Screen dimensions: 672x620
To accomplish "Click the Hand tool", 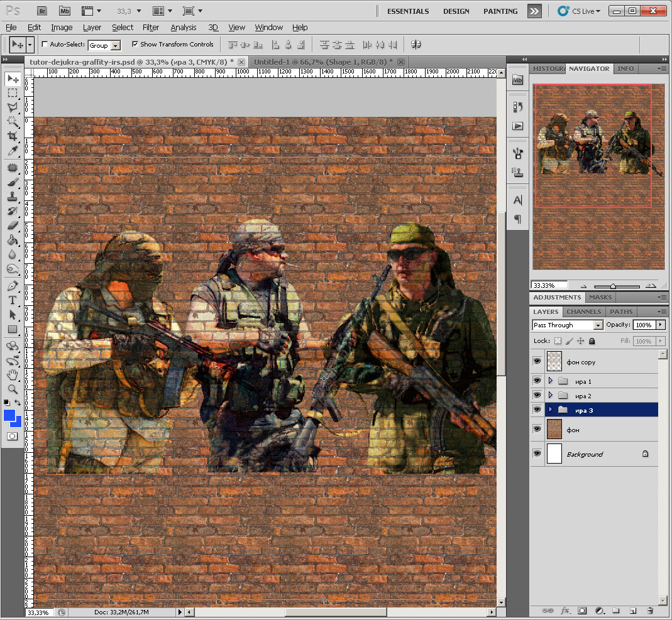I will [13, 375].
